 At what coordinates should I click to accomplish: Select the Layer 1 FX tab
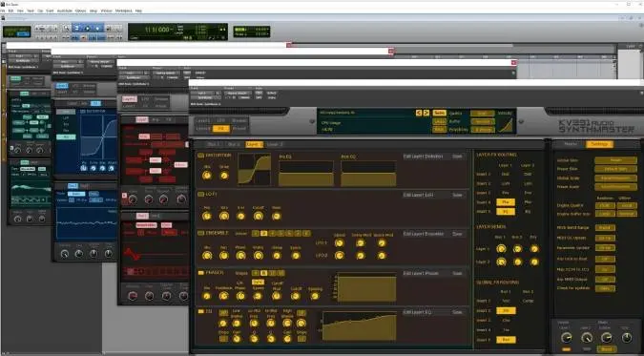coord(254,145)
